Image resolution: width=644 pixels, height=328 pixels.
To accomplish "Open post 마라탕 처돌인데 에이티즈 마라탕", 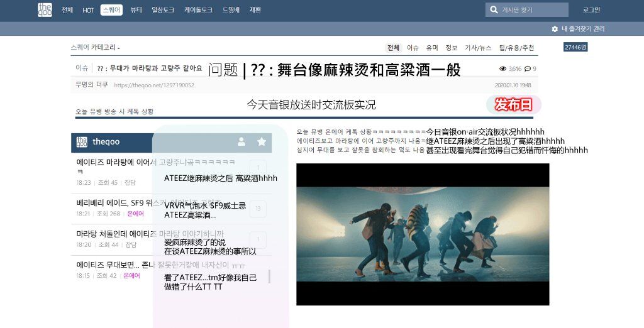I will pyautogui.click(x=150, y=234).
